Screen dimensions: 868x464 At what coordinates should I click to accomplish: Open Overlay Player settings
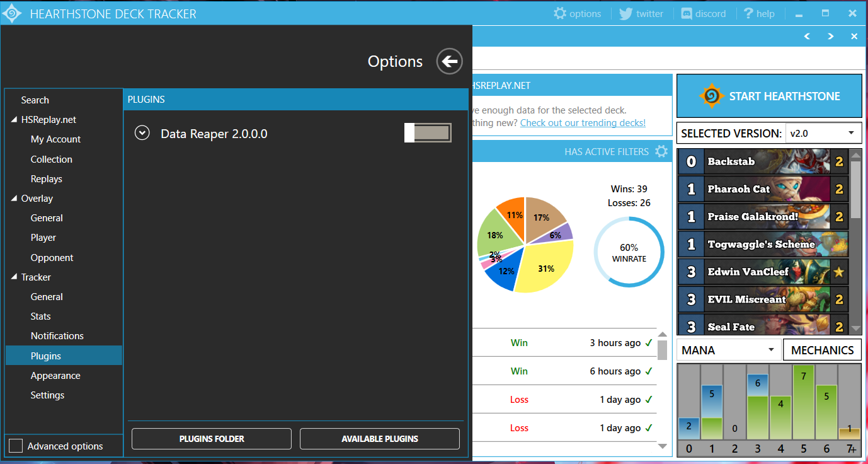point(43,238)
